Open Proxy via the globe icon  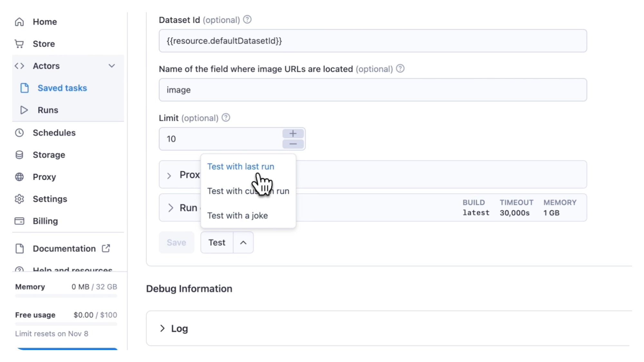point(19,177)
